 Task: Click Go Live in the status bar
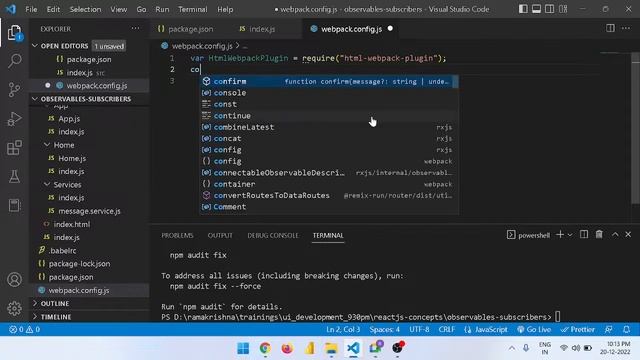pyautogui.click(x=534, y=329)
